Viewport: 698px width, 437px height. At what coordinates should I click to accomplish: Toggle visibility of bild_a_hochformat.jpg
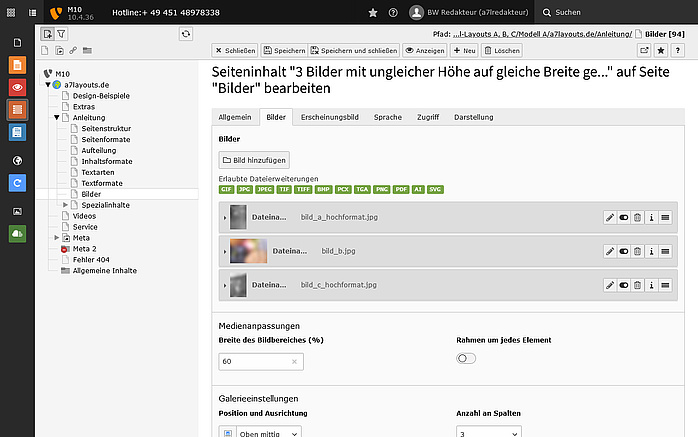(x=624, y=218)
